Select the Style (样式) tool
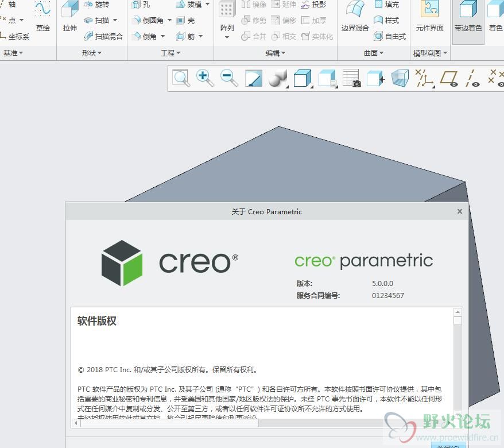Screen dimensions: 504x448 tap(387, 20)
